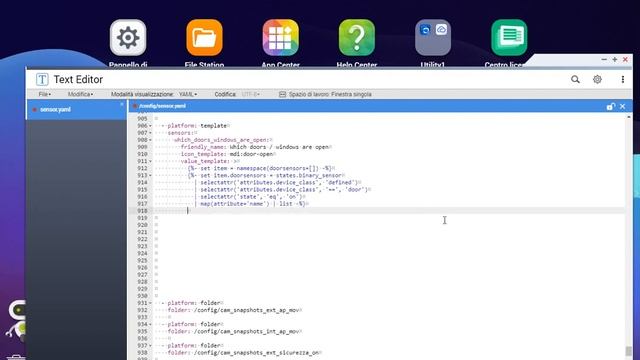Click line 'friendly_name: Which doors / windows are open'
This screenshot has width=640, height=360.
pos(255,147)
